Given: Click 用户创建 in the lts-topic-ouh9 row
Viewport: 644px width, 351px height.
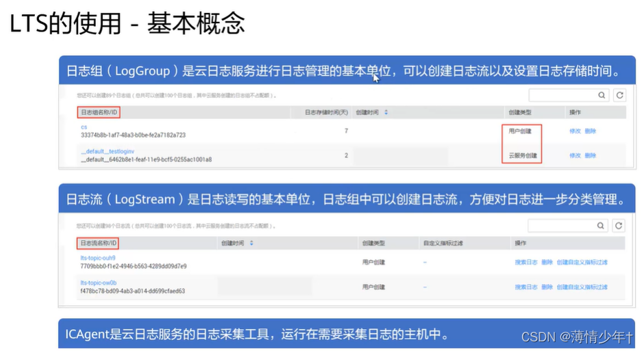Looking at the screenshot, I should coord(373,263).
